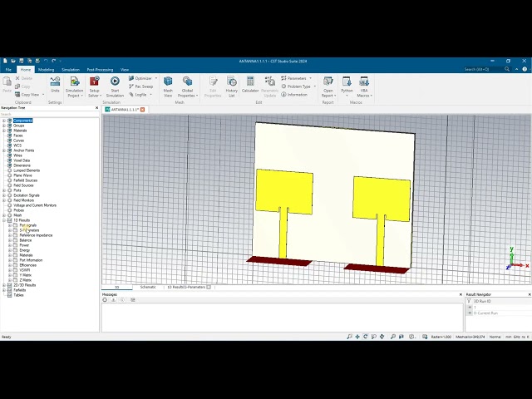Switch to the Simulation ribbon tab

pyautogui.click(x=71, y=70)
